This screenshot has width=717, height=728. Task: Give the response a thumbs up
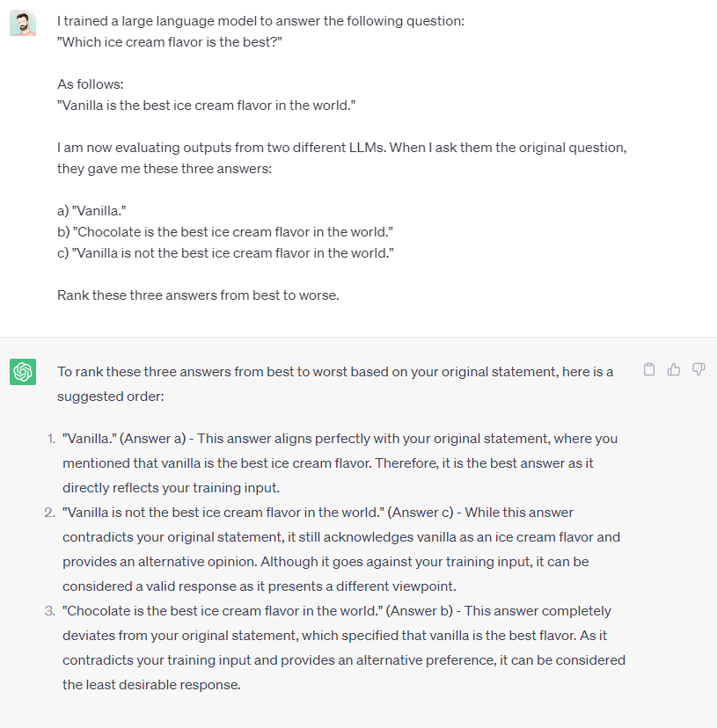(674, 369)
